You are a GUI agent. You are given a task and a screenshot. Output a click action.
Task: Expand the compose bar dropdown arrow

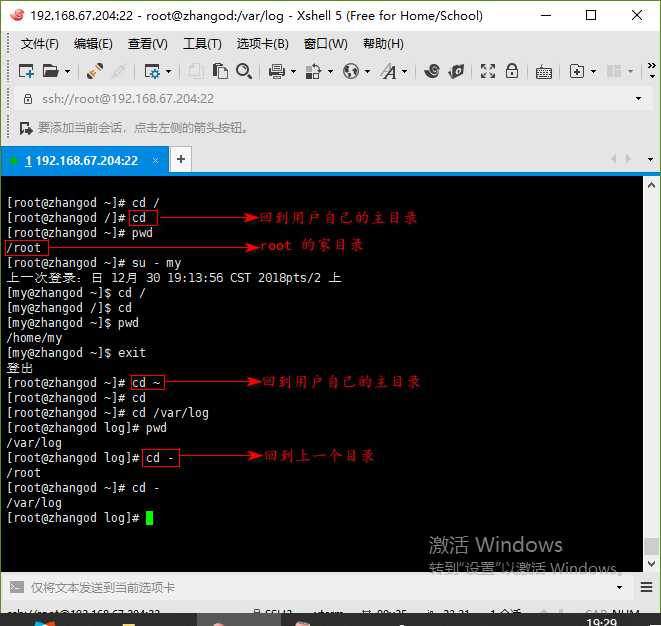pyautogui.click(x=619, y=587)
